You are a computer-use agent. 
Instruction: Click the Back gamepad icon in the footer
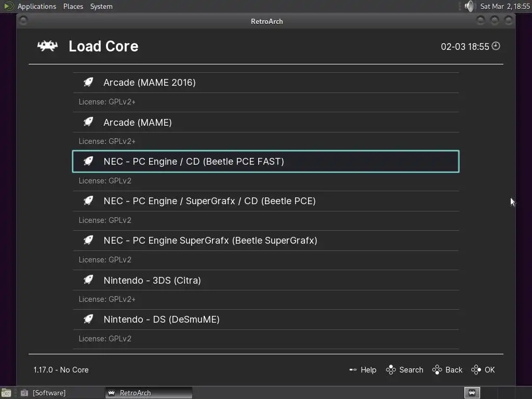pos(437,369)
